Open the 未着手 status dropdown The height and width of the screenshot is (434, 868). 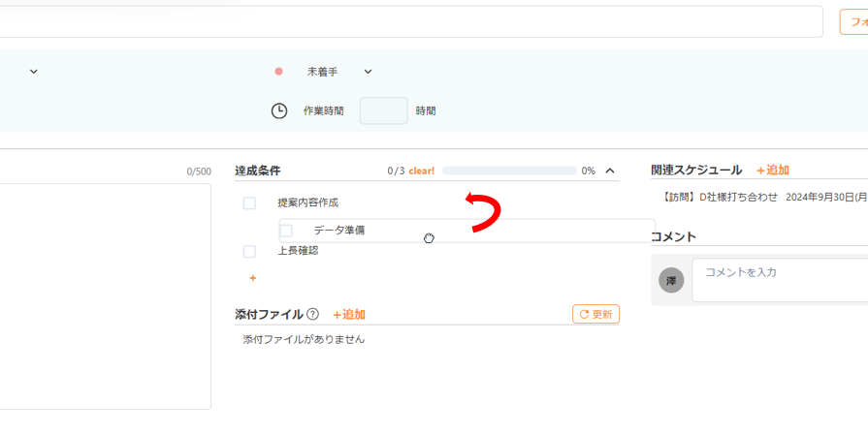tap(368, 72)
